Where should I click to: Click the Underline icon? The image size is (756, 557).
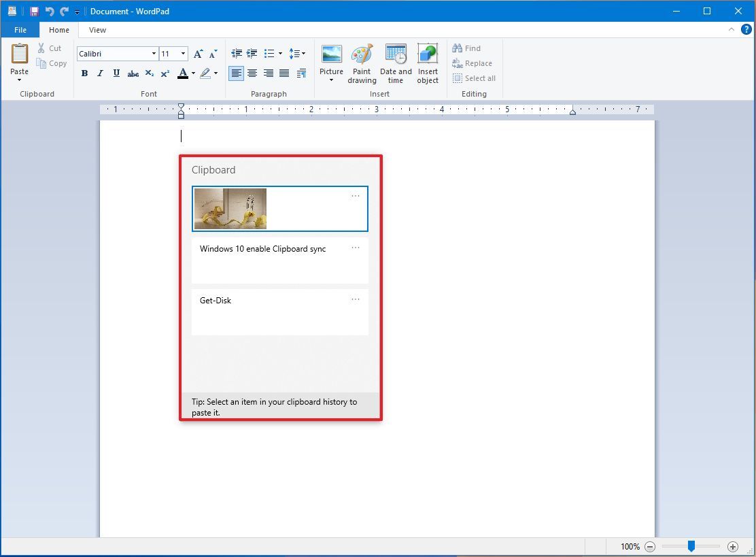[x=116, y=73]
